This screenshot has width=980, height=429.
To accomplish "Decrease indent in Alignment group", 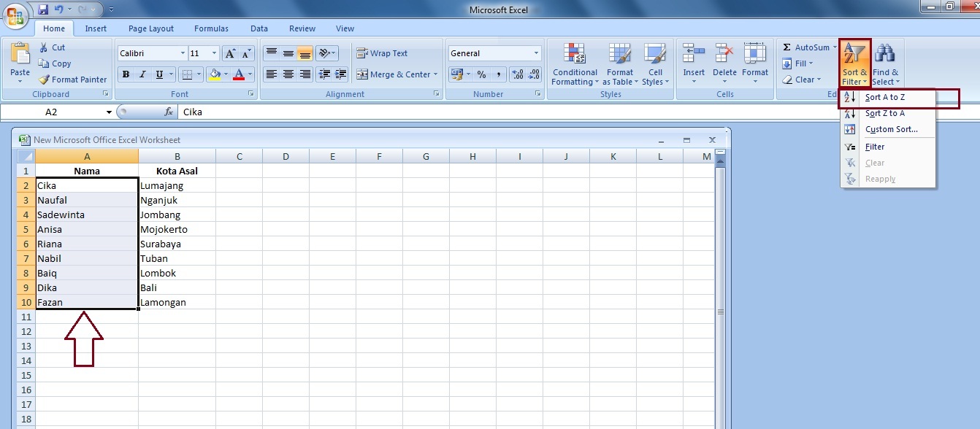I will tap(324, 74).
